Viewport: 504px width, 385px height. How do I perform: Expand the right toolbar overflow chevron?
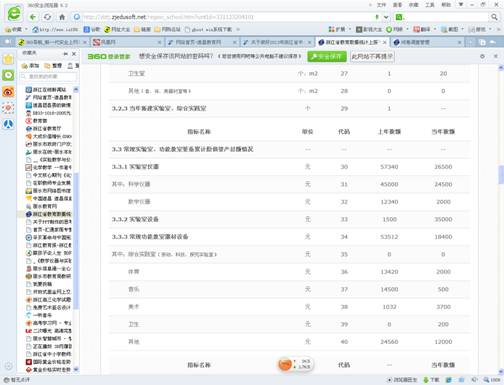(x=499, y=29)
